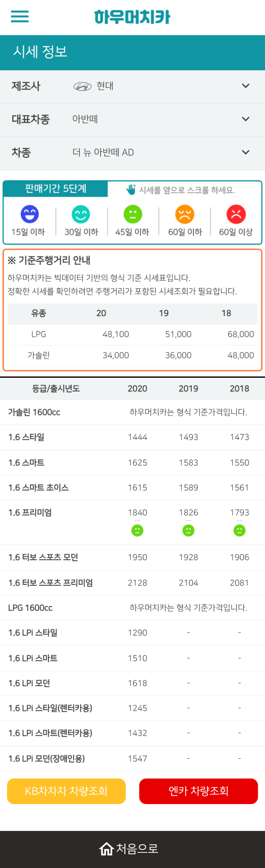Click the price 1625 for 1.6 스마트

137,463
